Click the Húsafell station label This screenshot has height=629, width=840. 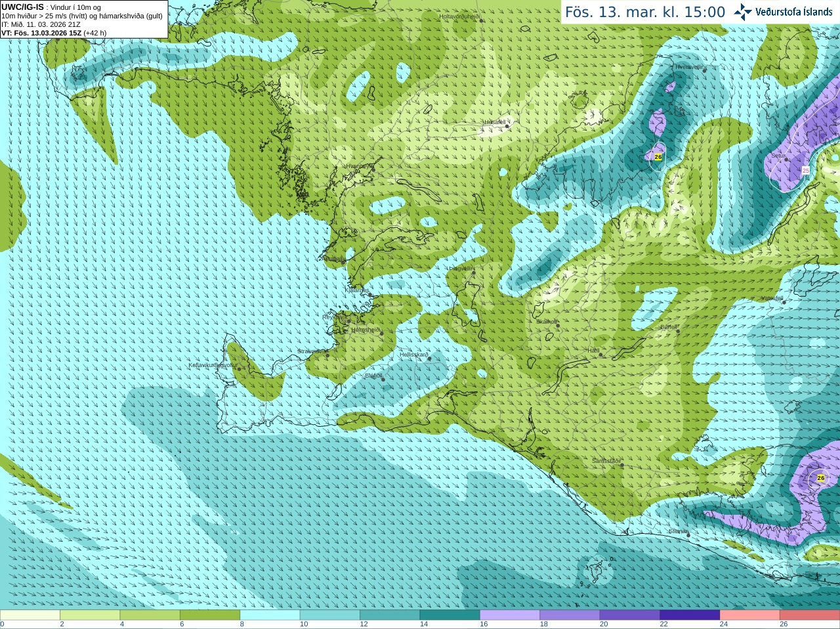(x=495, y=121)
